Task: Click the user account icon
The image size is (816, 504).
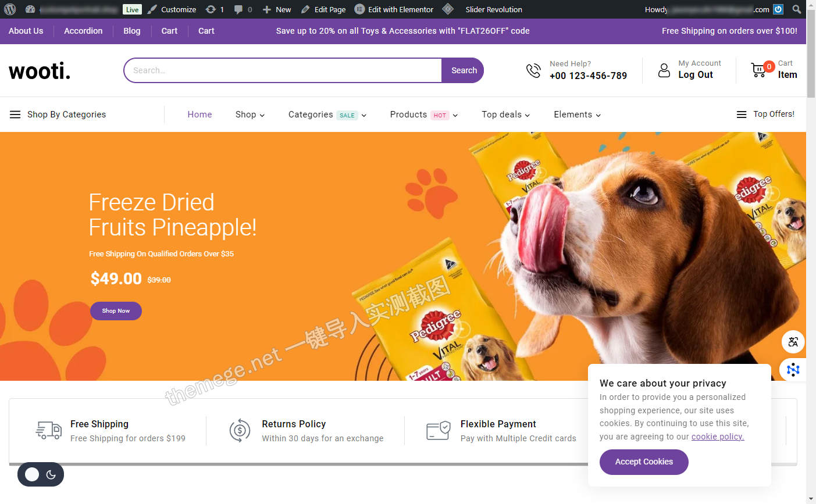Action: (664, 70)
